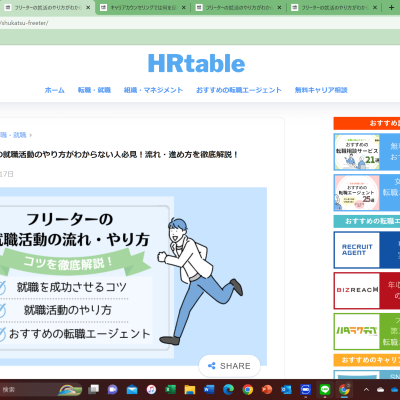
Task: Click the 転職・就職 breadcrumb link
Action: click(13, 135)
